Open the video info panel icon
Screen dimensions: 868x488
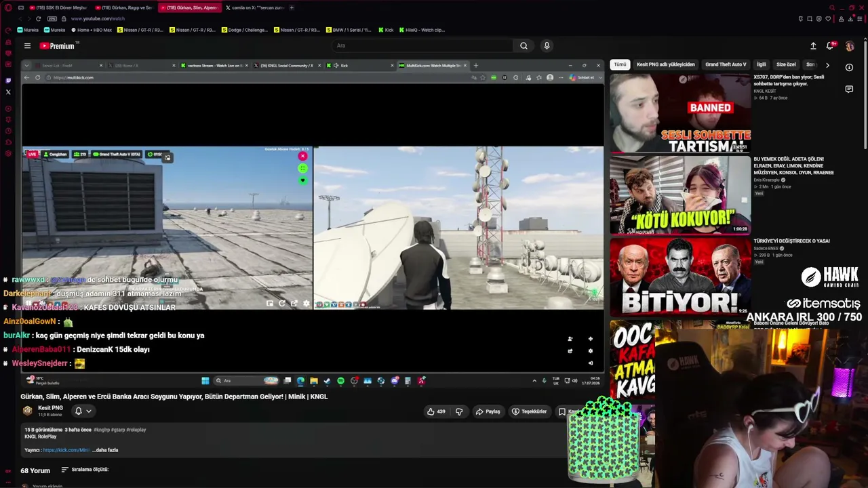[849, 67]
